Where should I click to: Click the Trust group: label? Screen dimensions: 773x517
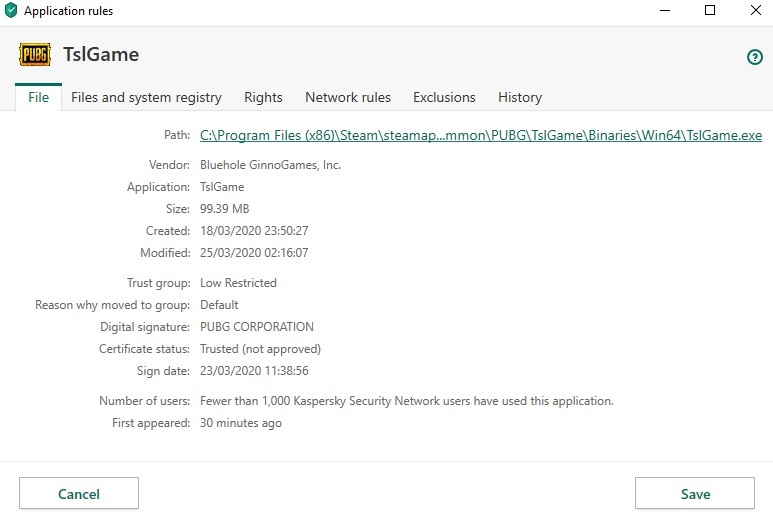click(158, 283)
